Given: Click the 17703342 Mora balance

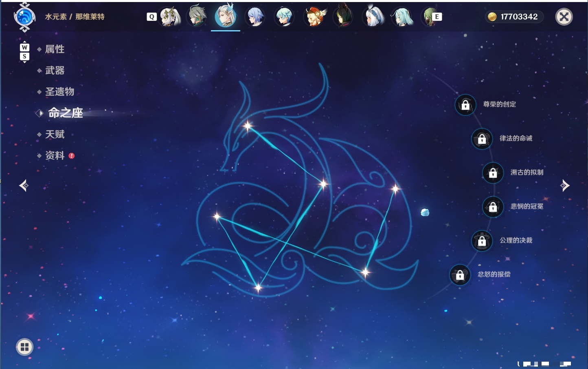Looking at the screenshot, I should [x=519, y=17].
